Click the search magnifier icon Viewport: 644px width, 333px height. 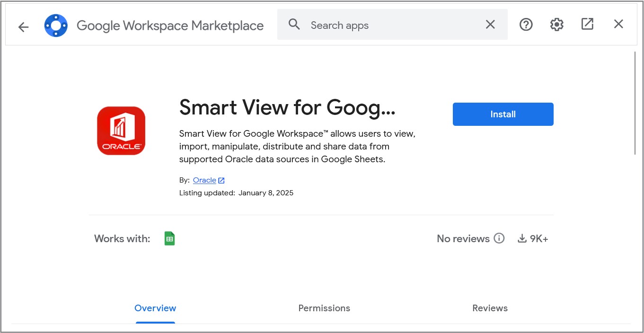point(294,24)
